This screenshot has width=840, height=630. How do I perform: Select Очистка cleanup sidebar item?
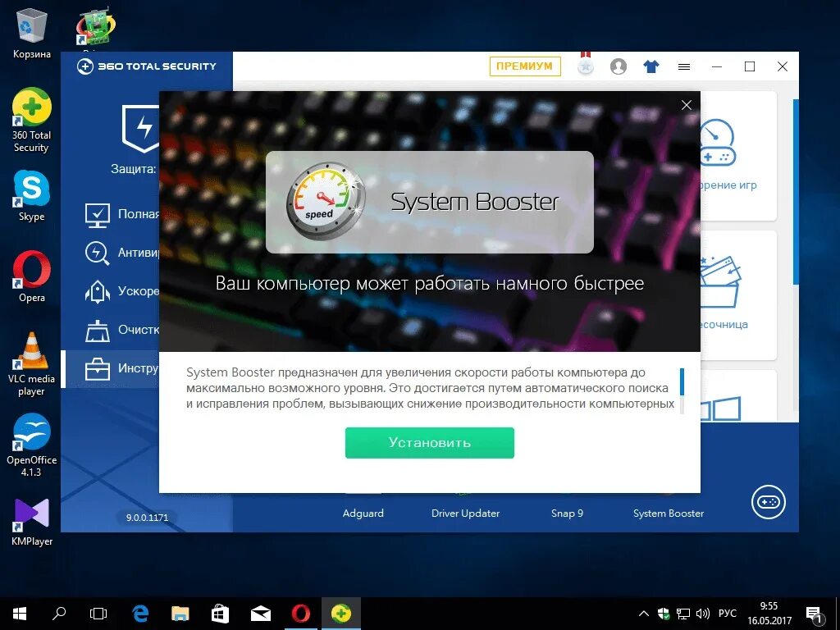[x=122, y=330]
